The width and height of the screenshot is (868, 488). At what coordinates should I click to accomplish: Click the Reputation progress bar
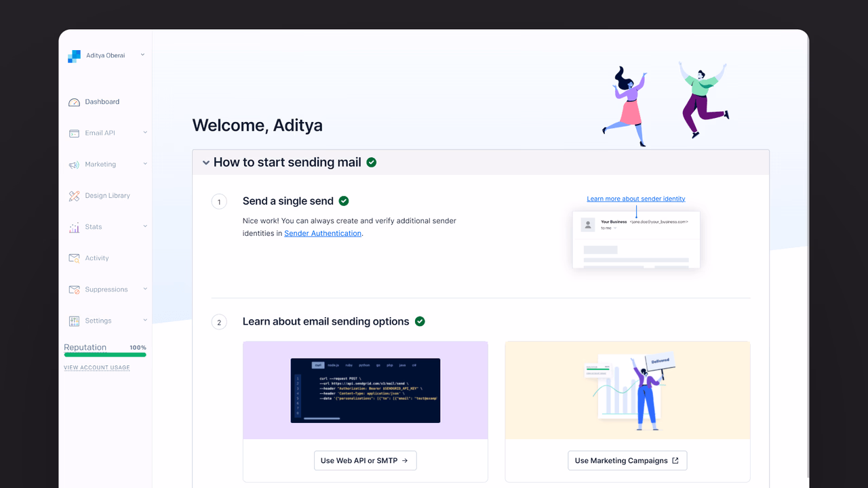pyautogui.click(x=105, y=354)
